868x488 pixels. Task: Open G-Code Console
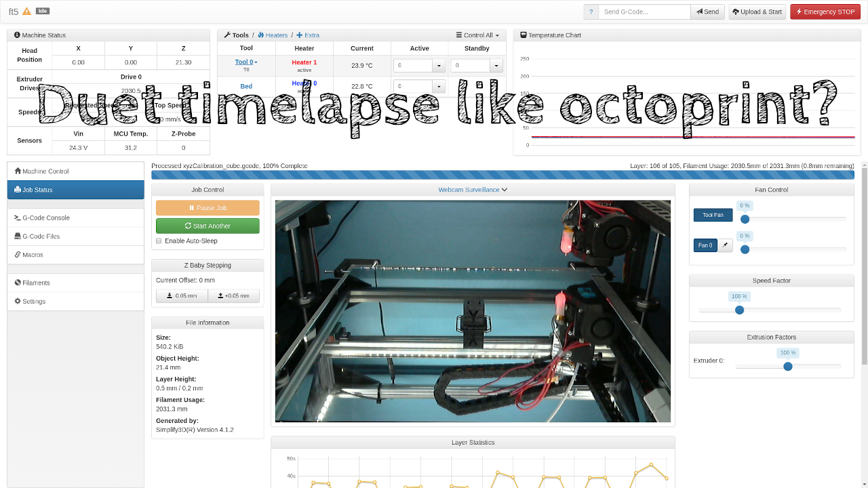(x=76, y=218)
